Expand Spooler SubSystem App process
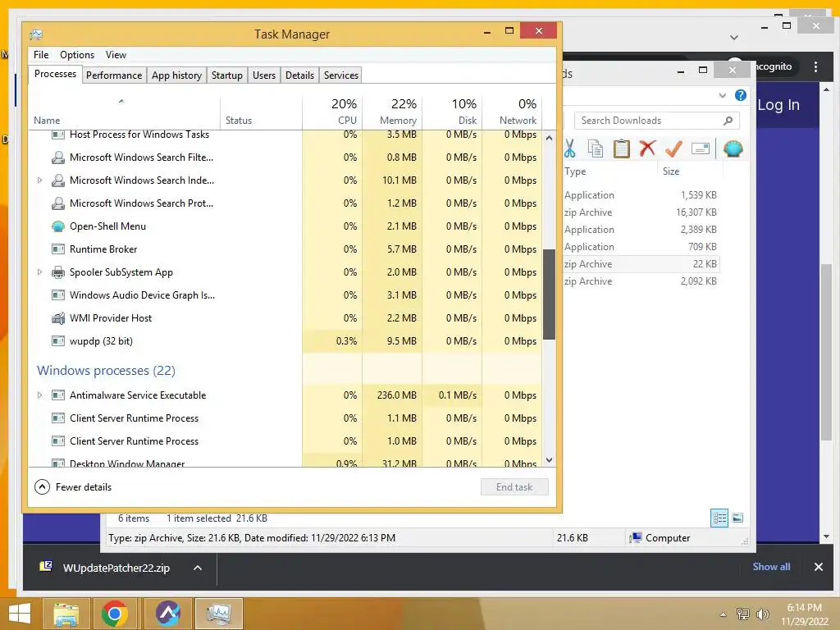840x630 pixels. tap(39, 272)
